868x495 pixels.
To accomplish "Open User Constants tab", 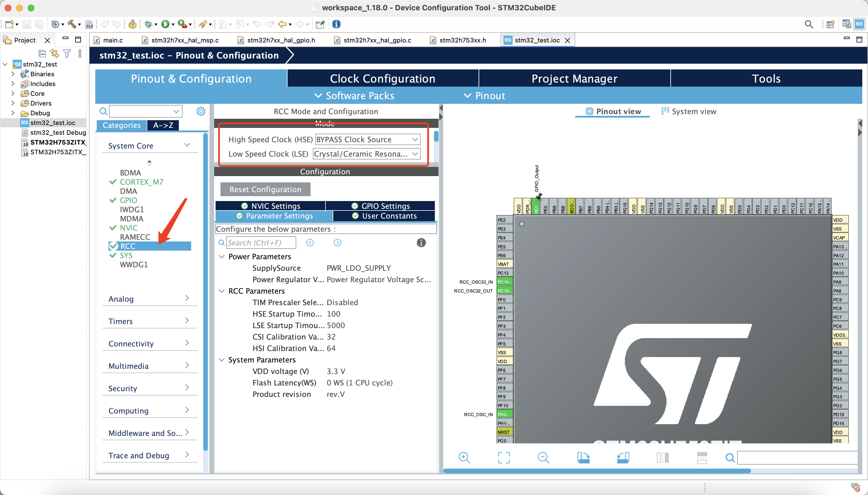I will point(384,216).
